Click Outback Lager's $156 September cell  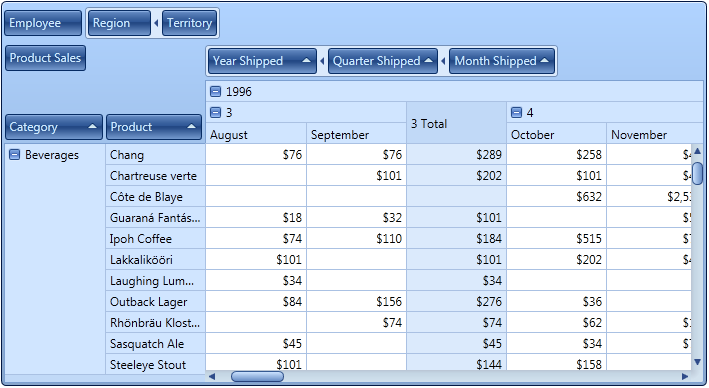pos(356,302)
